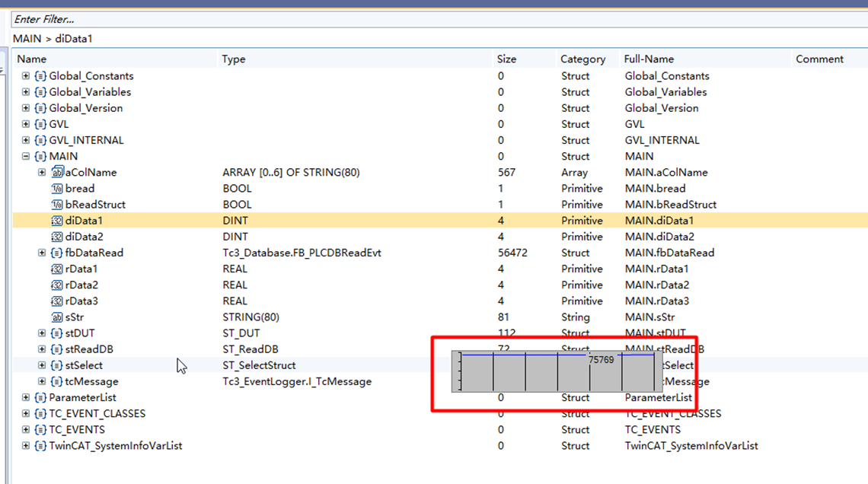Expand the GVL_INTERNAL node

click(25, 140)
